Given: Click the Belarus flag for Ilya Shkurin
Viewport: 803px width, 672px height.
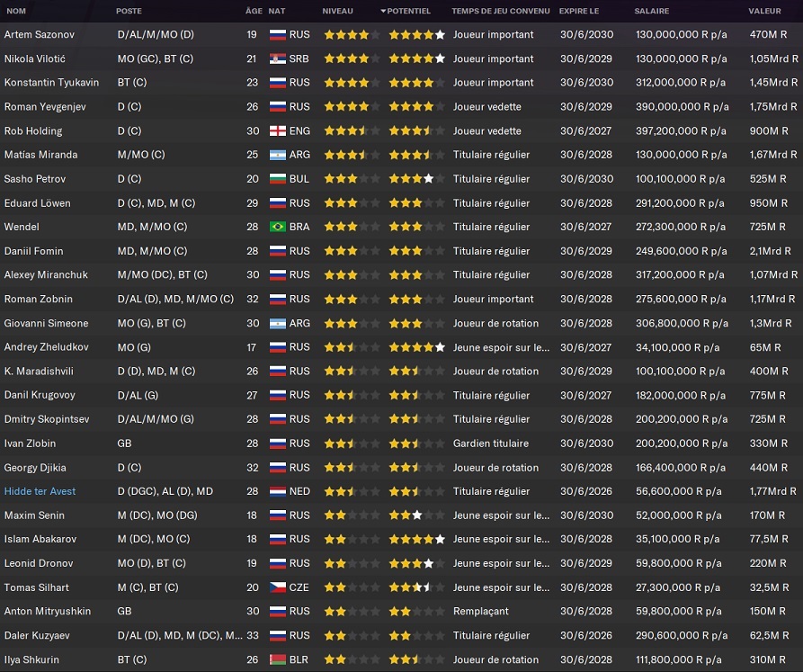Looking at the screenshot, I should 277,659.
